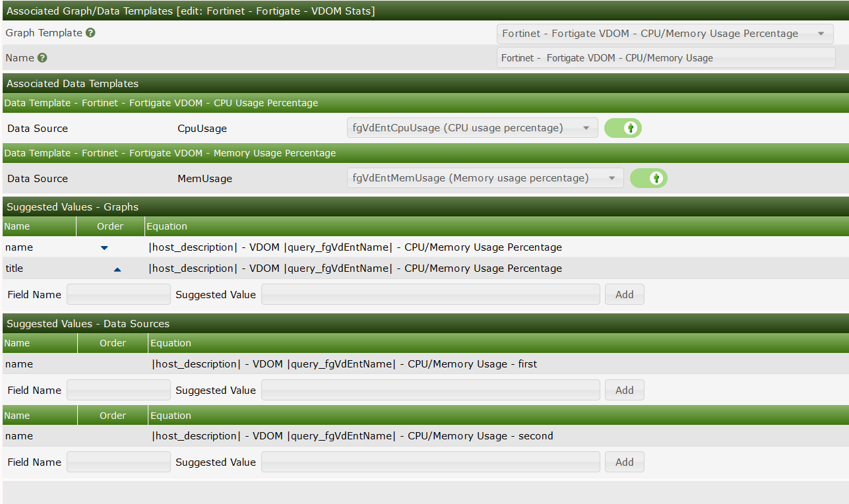Open the Graph Template dropdown

click(x=665, y=34)
